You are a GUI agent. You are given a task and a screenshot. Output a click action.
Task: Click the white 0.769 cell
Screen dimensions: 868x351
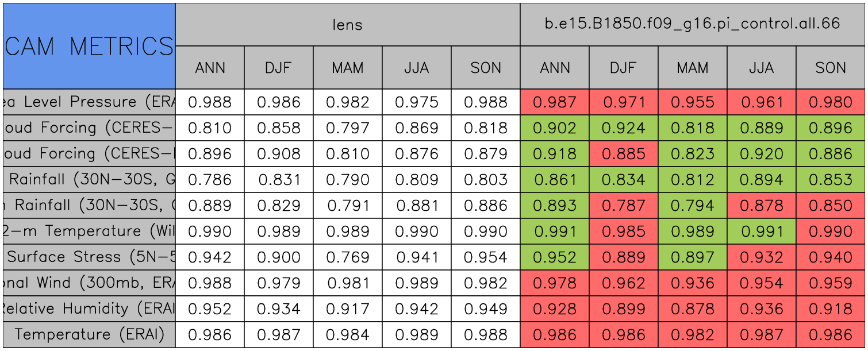[x=348, y=257]
